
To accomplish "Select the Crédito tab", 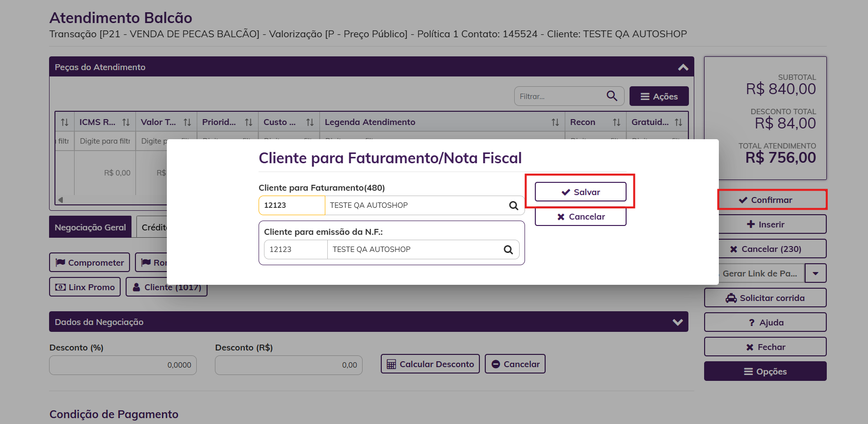I will [152, 227].
